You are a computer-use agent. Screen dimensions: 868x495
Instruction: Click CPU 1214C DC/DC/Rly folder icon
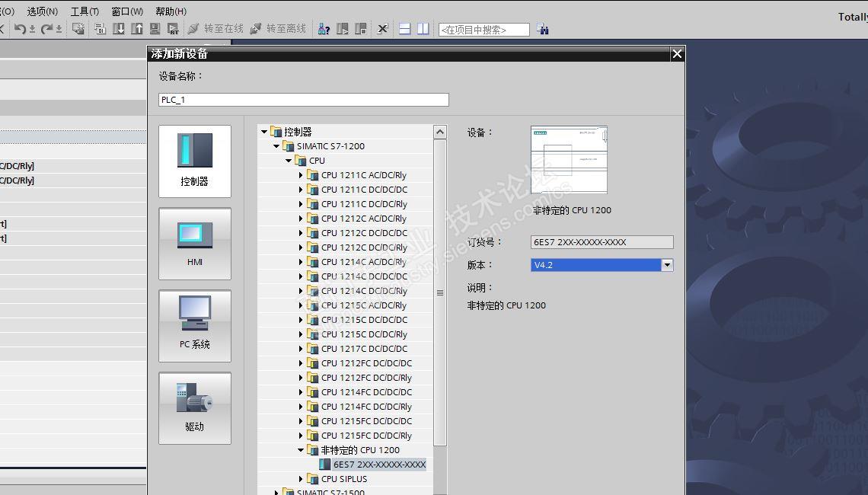point(314,291)
